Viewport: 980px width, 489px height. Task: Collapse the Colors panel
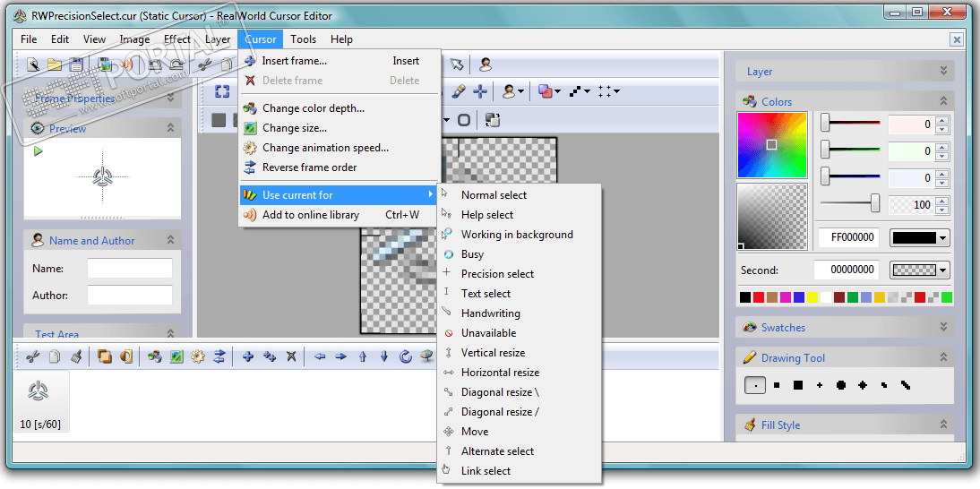click(944, 101)
